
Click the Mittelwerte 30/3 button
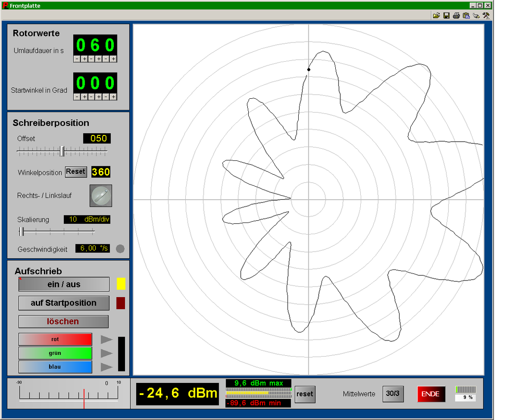(x=393, y=394)
